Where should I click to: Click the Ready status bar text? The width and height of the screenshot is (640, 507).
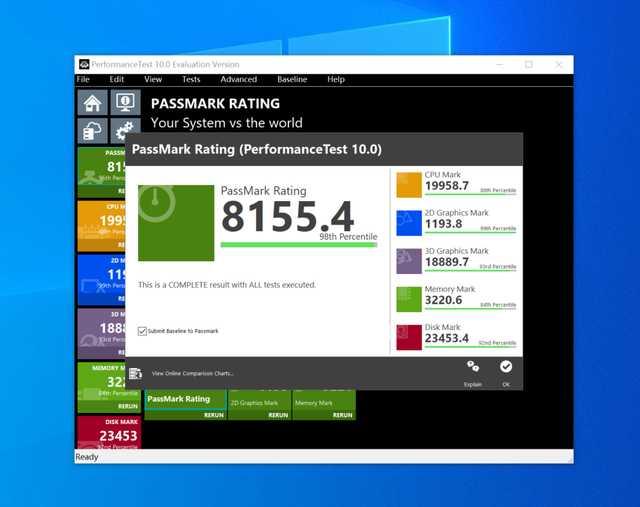tap(87, 457)
